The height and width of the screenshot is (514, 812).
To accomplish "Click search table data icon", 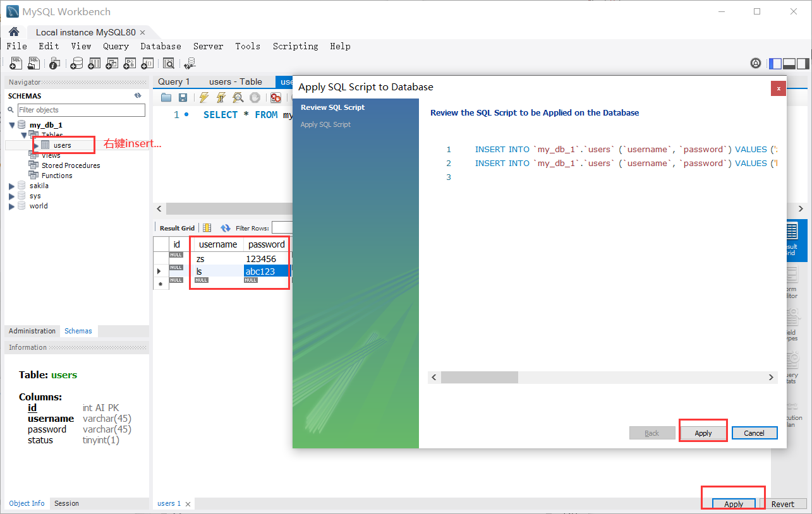I will pos(168,63).
